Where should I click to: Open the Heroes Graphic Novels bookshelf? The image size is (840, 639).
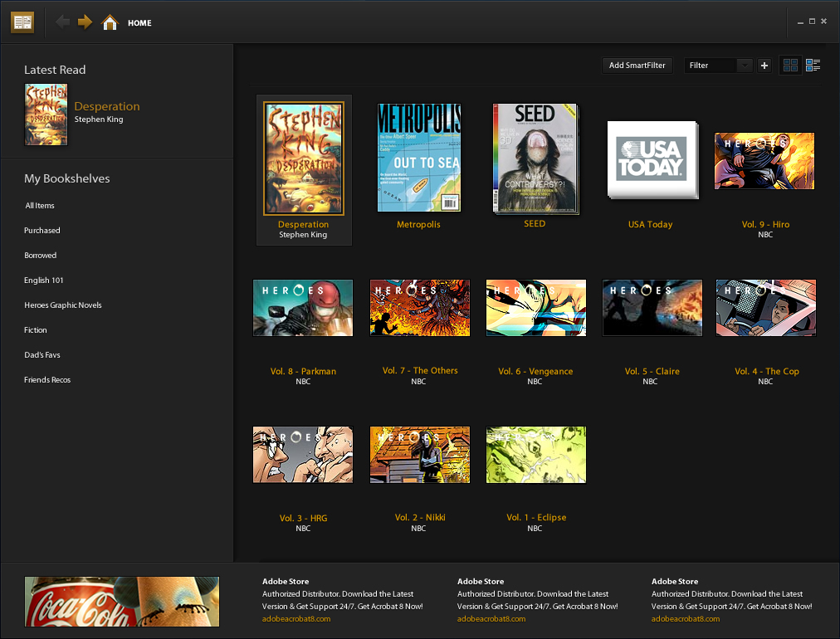(63, 305)
